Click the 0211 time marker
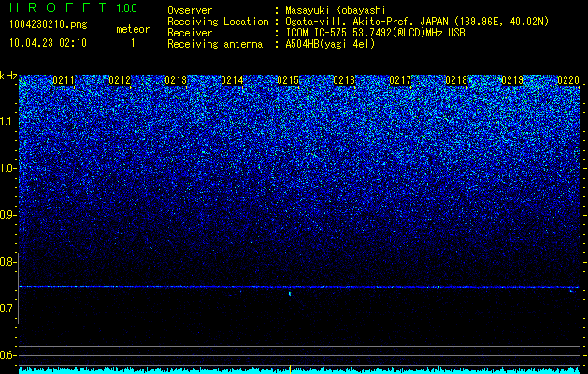The height and width of the screenshot is (374, 588). point(64,79)
